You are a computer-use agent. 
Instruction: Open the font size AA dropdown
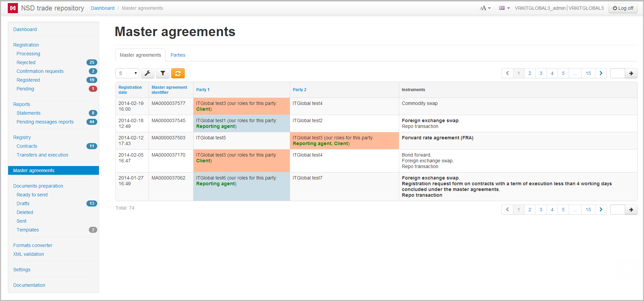point(485,8)
